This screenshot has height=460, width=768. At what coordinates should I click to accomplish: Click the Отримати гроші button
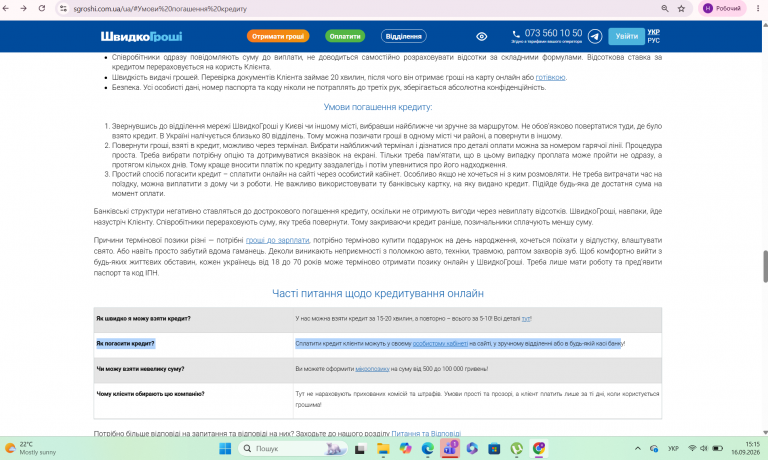pyautogui.click(x=278, y=36)
